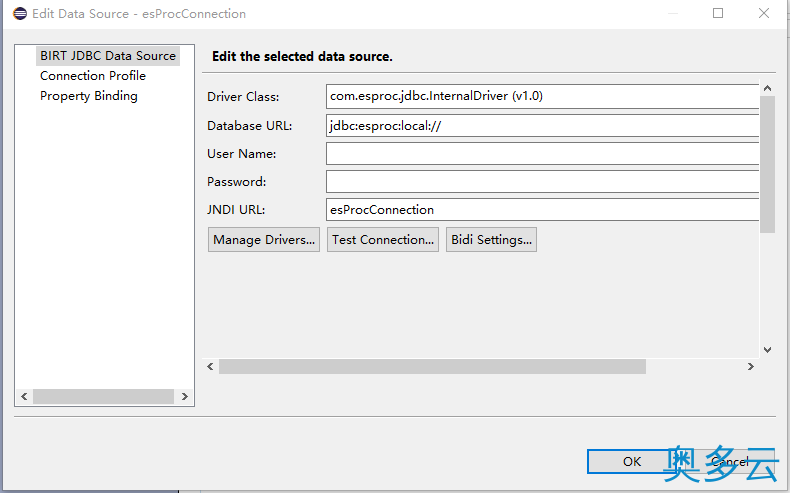Cancel the Edit Data Source dialog

point(730,461)
